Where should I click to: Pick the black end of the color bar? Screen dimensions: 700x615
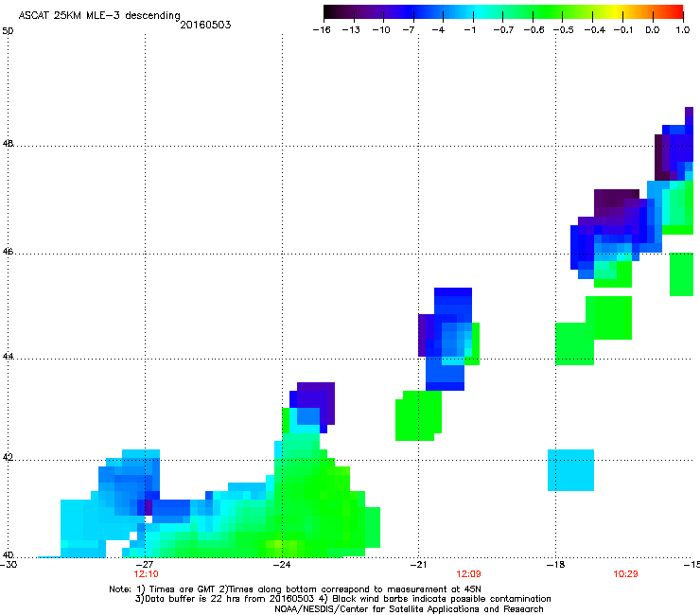(329, 12)
